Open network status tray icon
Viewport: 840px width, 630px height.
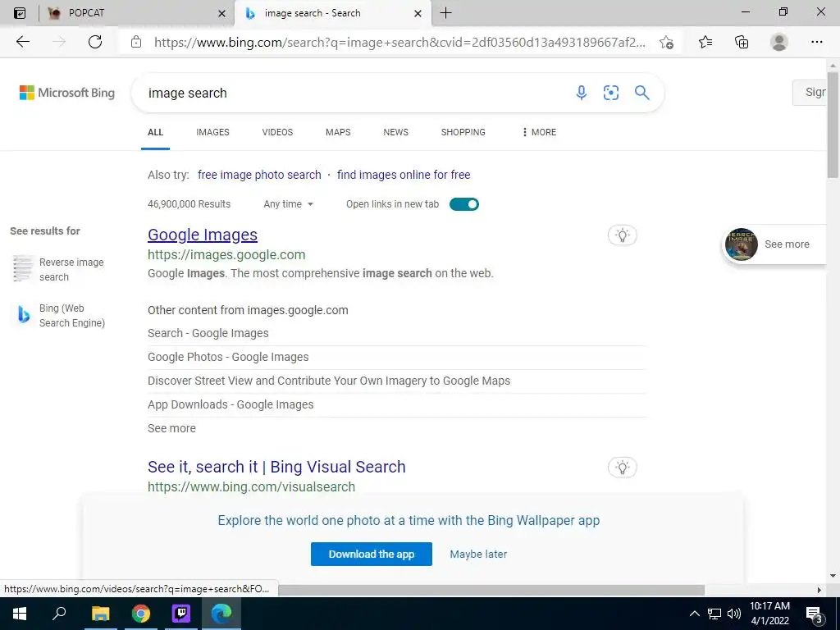714,614
